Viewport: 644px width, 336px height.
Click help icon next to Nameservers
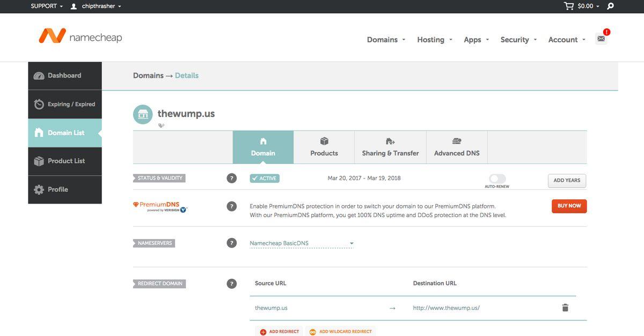(232, 243)
